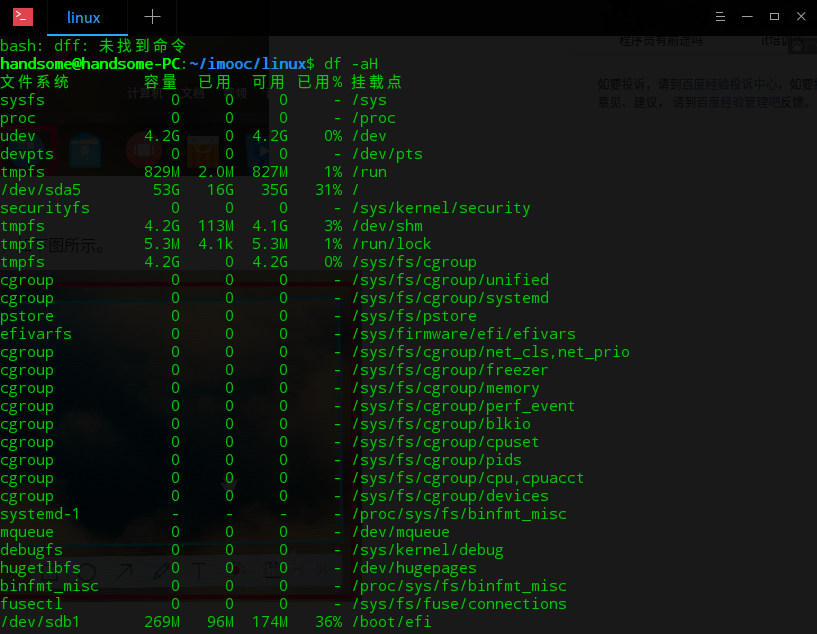Click the devpts filesystem name
The height and width of the screenshot is (634, 817).
pyautogui.click(x=27, y=154)
